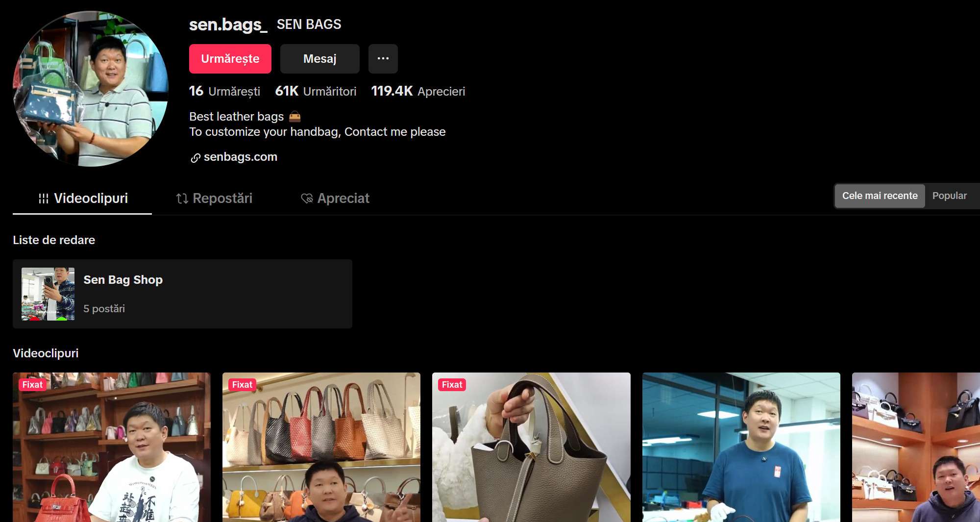The image size is (980, 522).
Task: Click the link chain icon before senbags.com
Action: [196, 157]
